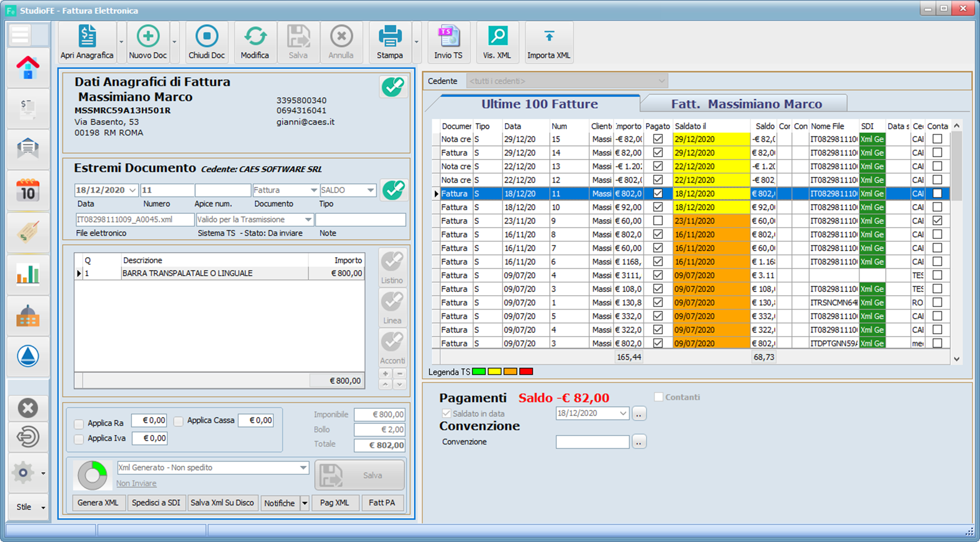Screen dimensions: 980x542
Task: Expand the Valido per la Trasmissione dropdown
Action: pos(308,220)
